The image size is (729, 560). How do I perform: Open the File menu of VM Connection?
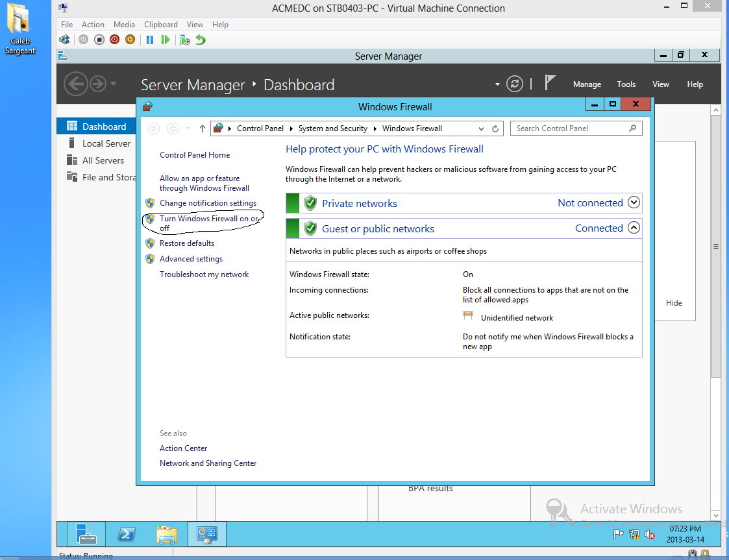pyautogui.click(x=67, y=25)
